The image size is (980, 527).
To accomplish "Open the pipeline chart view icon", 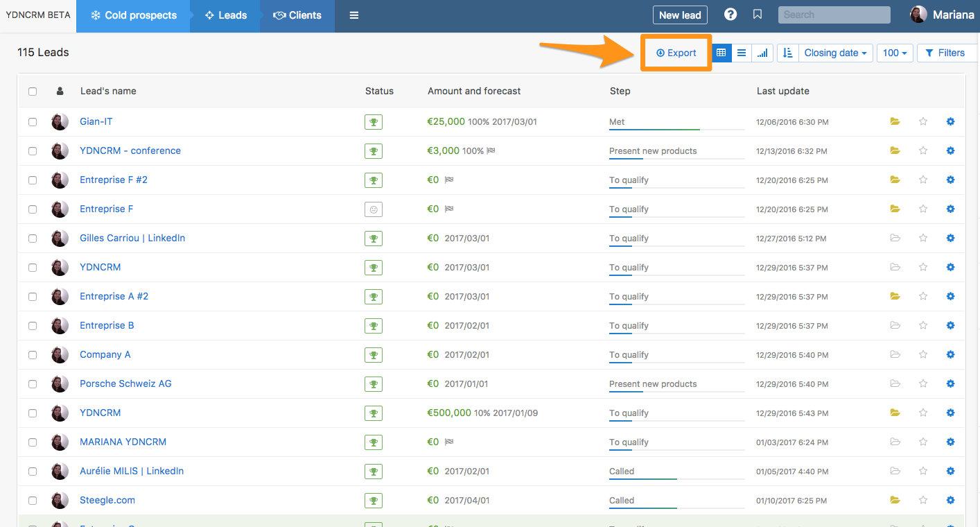I will click(x=762, y=53).
